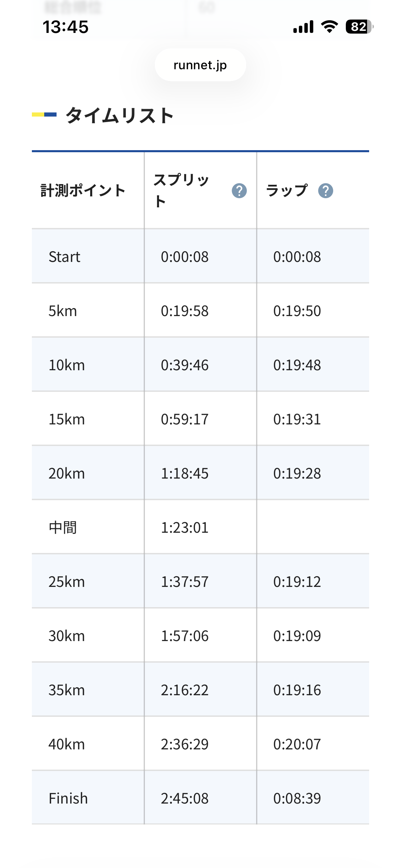Select the Start row label

pyautogui.click(x=64, y=257)
